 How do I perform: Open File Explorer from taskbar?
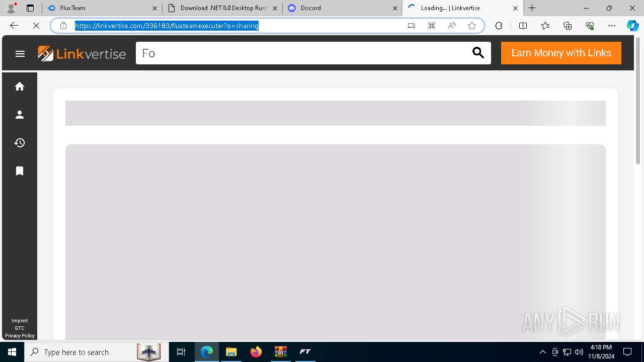[231, 352]
